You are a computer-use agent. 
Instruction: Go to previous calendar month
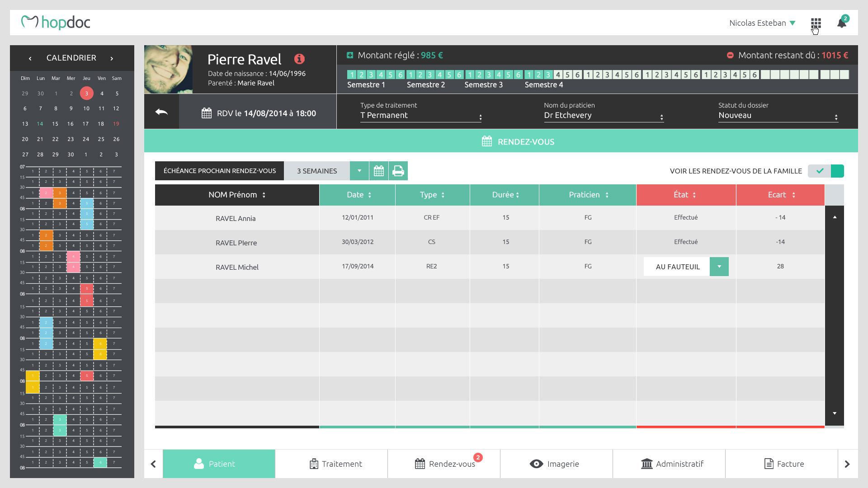click(30, 58)
